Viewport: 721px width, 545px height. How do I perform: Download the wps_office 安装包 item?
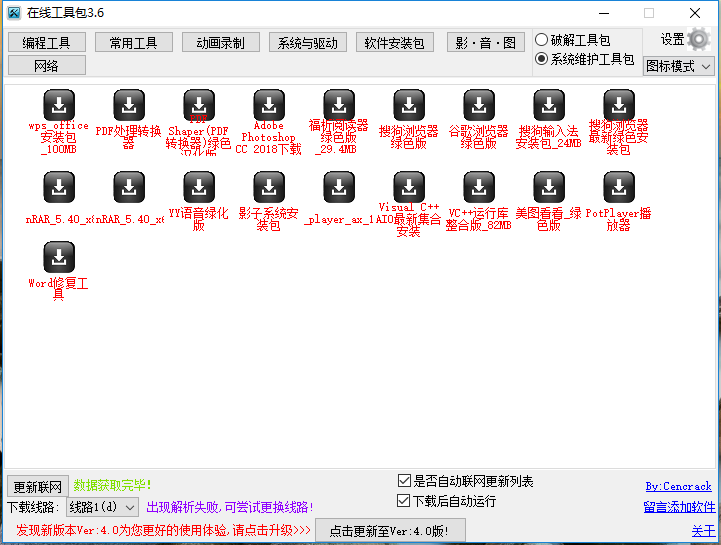[59, 105]
